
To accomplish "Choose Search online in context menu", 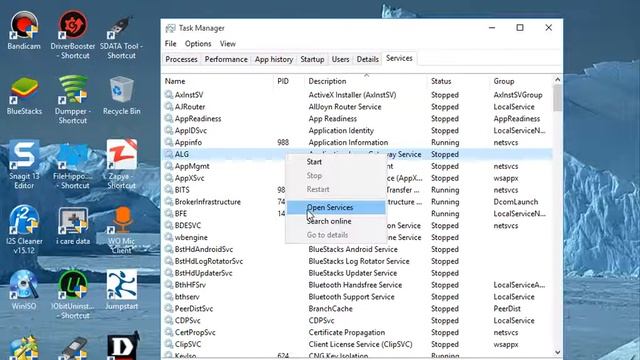I will (x=336, y=221).
